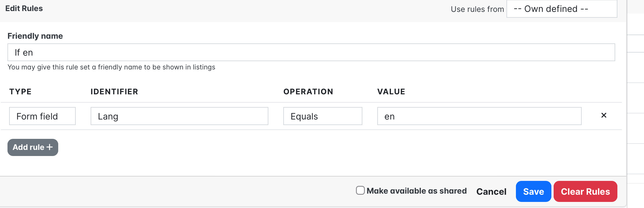The height and width of the screenshot is (208, 644).
Task: Focus the Friendly name text field
Action: (311, 52)
